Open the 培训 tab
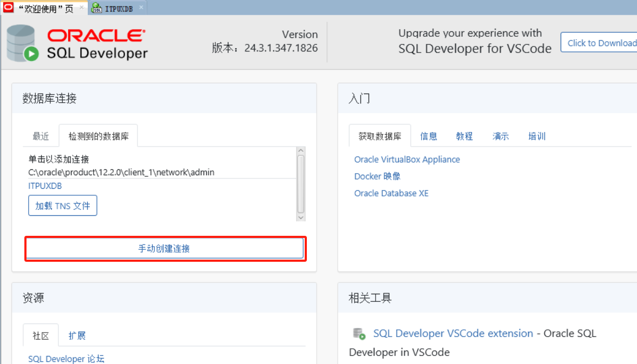This screenshot has width=637, height=364. point(537,136)
